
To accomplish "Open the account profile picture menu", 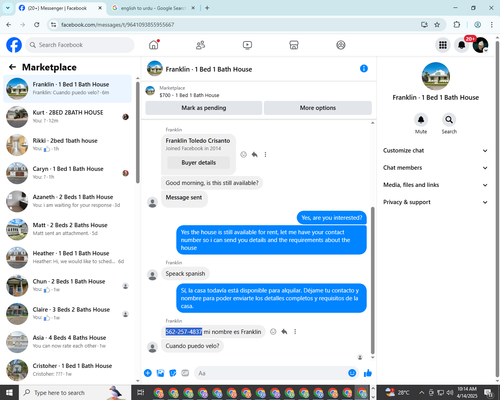I will [480, 45].
